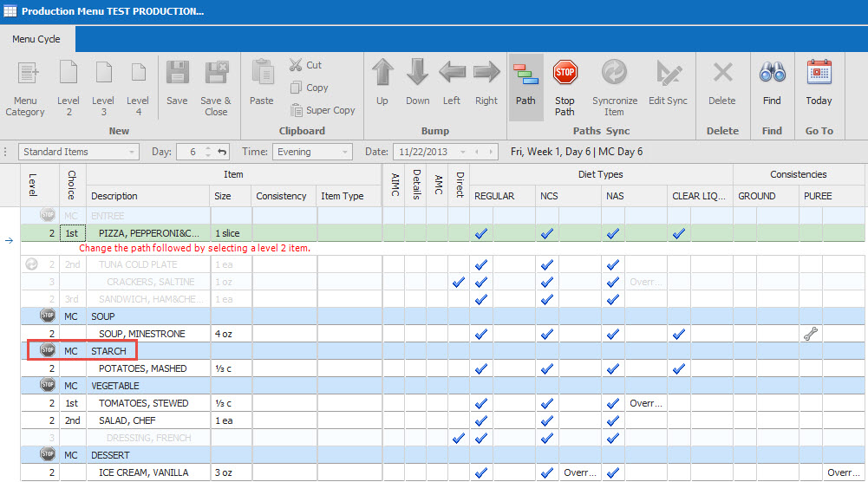The width and height of the screenshot is (868, 482).
Task: Click the stop icon beside STARCH row
Action: (x=47, y=351)
